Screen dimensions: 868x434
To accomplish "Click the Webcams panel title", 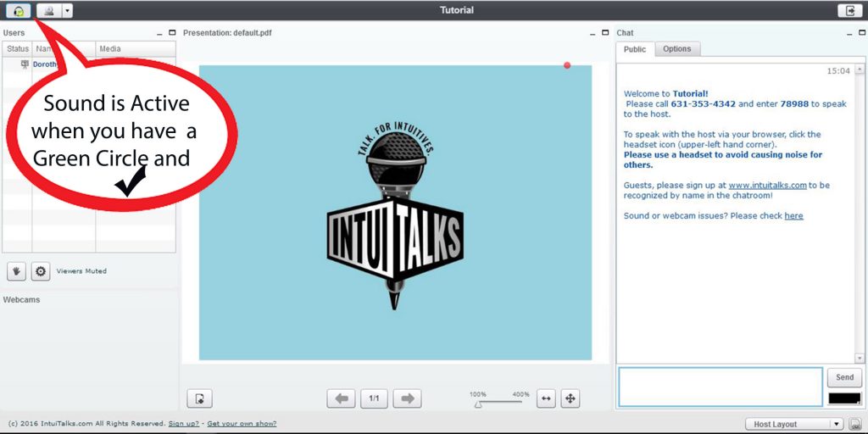I will point(21,299).
